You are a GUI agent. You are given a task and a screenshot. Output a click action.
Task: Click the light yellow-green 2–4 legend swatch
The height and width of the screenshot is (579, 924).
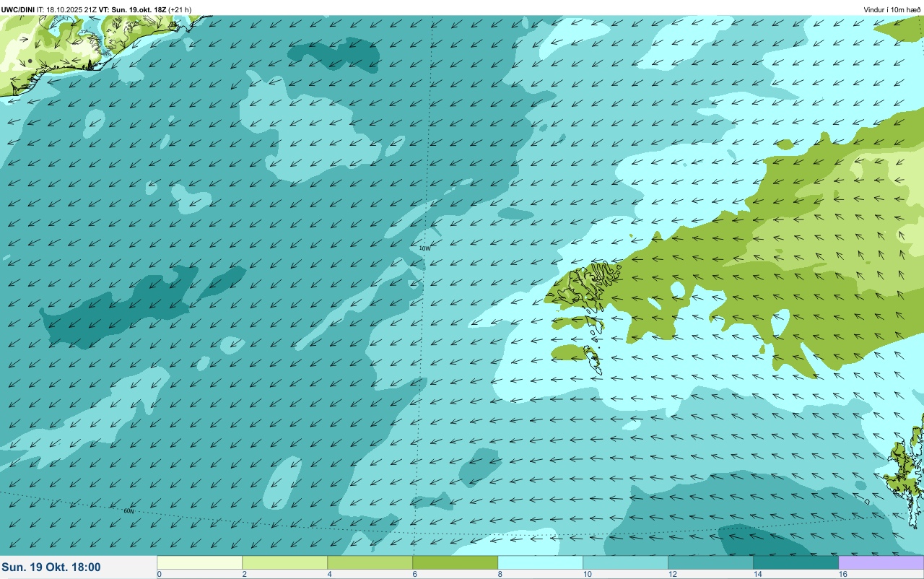pos(285,562)
